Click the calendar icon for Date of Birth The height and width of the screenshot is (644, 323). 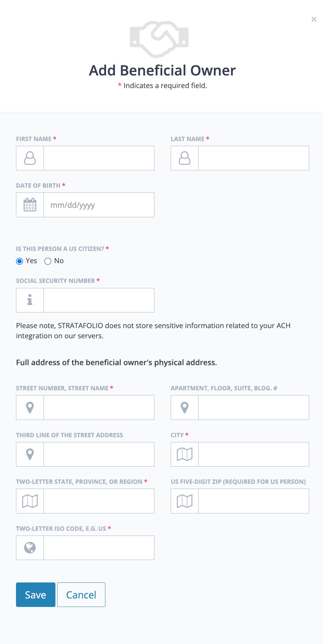[x=30, y=205]
